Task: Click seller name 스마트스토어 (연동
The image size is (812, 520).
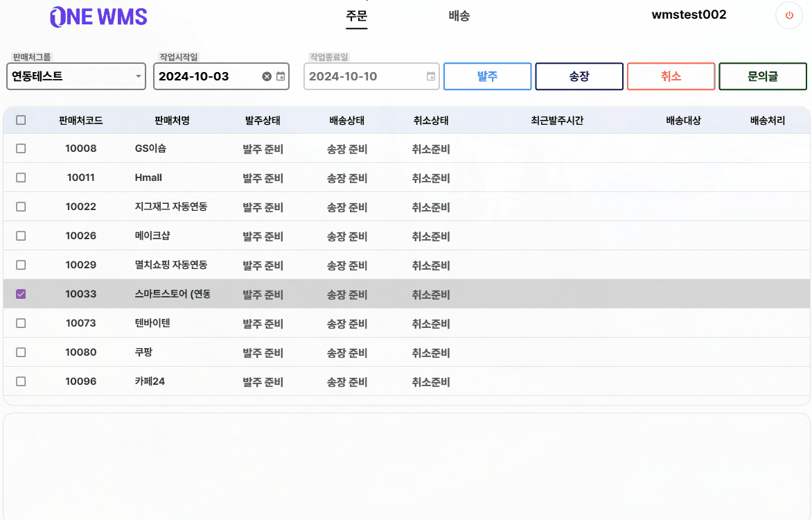Action: point(173,294)
